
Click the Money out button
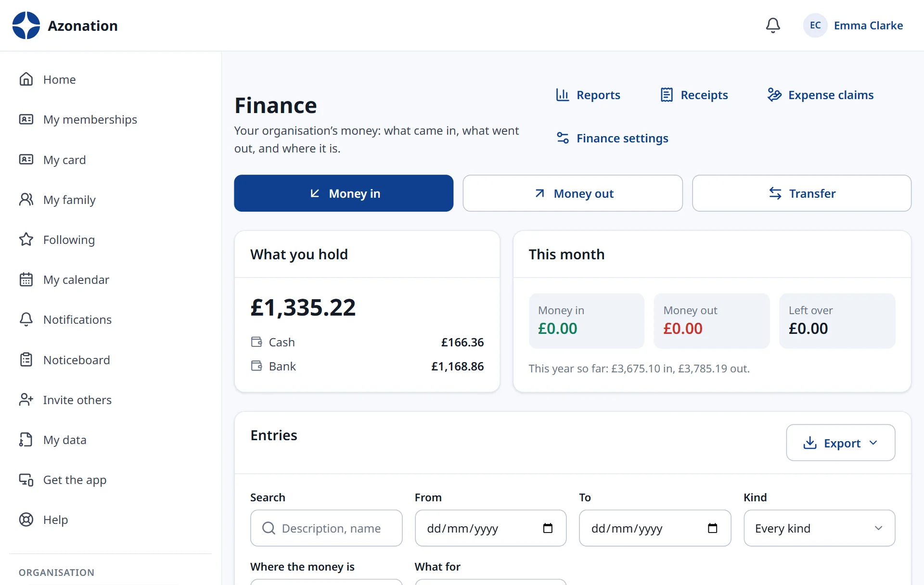point(573,193)
